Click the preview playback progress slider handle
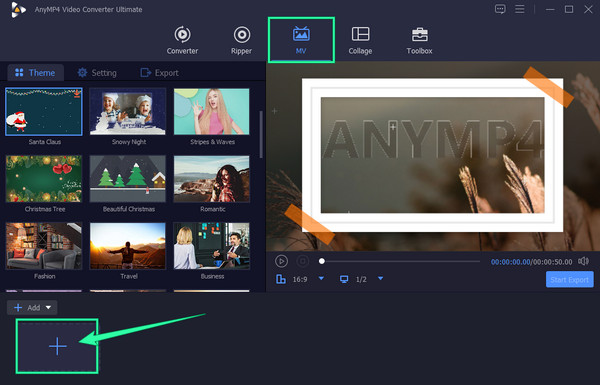 tap(322, 261)
